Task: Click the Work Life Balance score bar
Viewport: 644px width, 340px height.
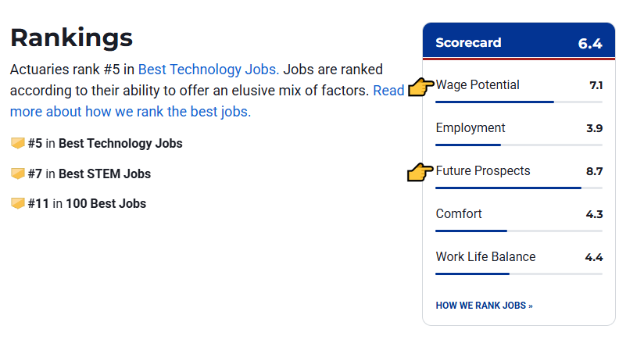Action: [518, 274]
